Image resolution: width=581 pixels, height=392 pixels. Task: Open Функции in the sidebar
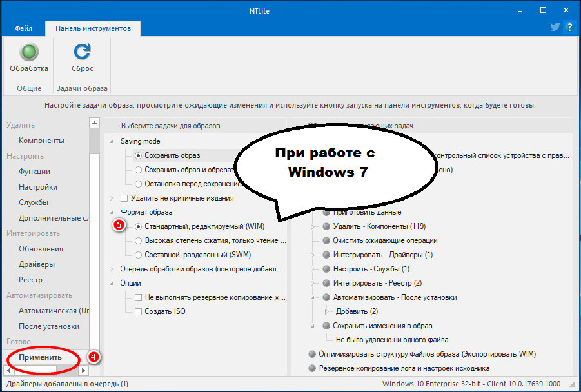34,171
